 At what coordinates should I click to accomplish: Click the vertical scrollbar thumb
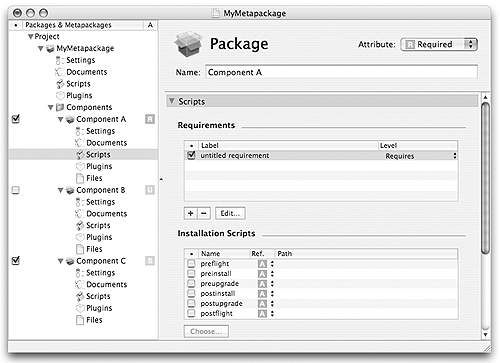pyautogui.click(x=486, y=178)
